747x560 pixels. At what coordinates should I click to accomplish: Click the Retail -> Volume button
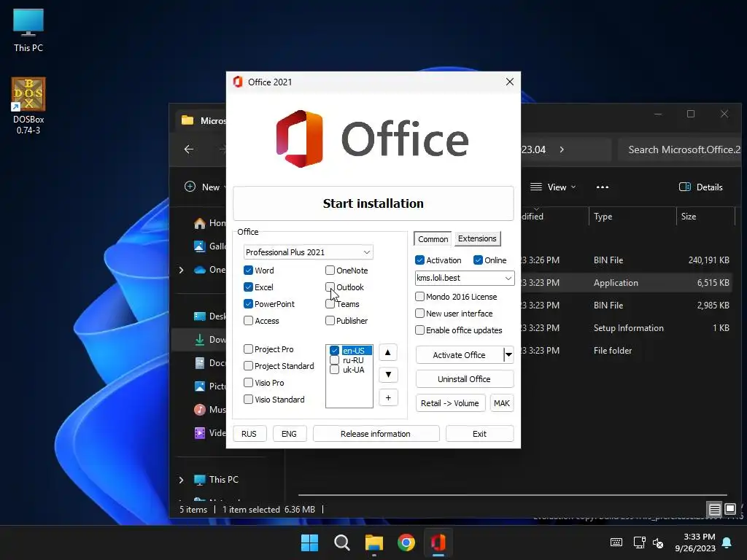click(x=450, y=403)
